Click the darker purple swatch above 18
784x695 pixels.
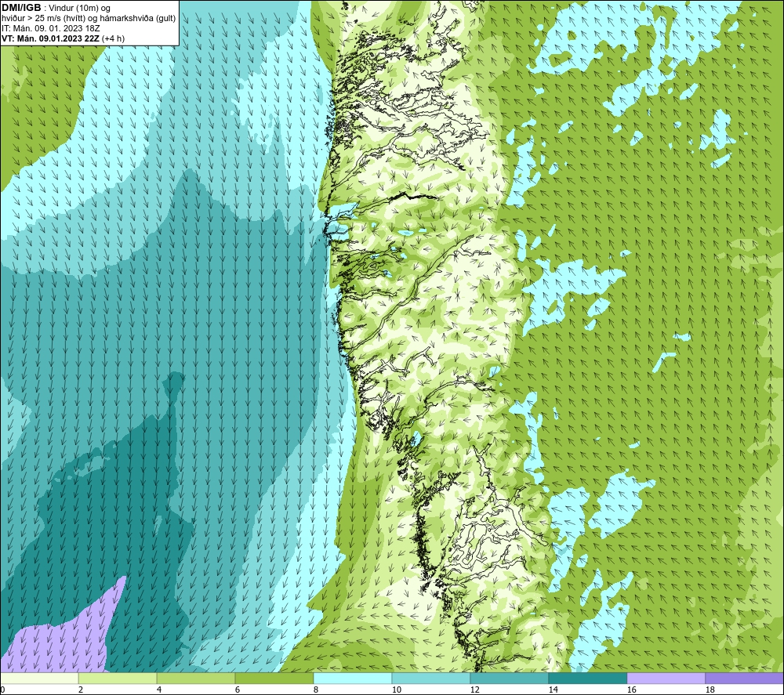[744, 678]
